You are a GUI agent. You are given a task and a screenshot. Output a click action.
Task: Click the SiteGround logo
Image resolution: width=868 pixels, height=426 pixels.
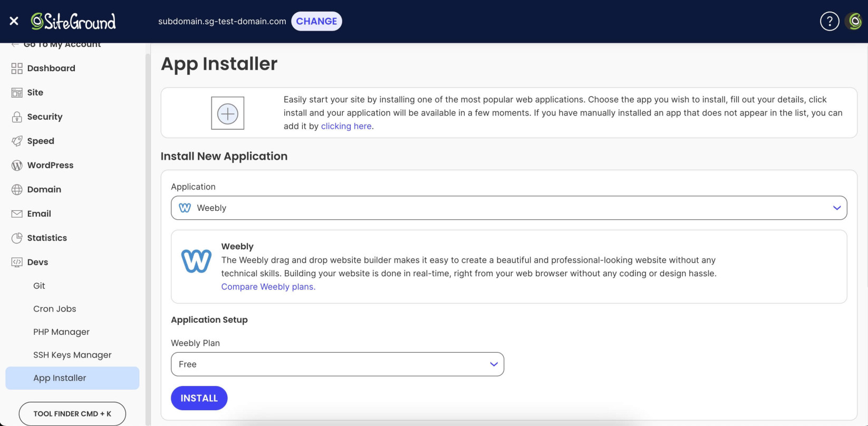[73, 21]
